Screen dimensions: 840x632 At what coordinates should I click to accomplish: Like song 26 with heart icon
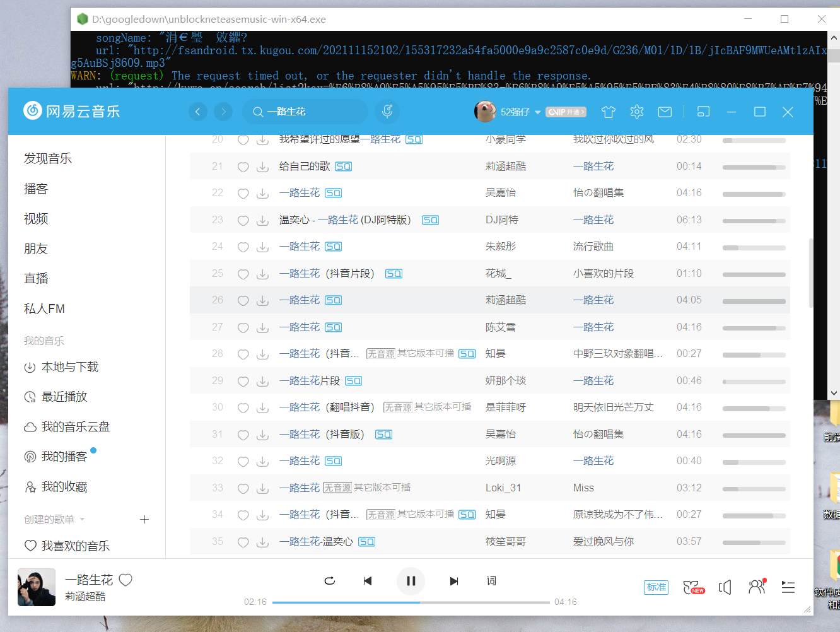(243, 301)
